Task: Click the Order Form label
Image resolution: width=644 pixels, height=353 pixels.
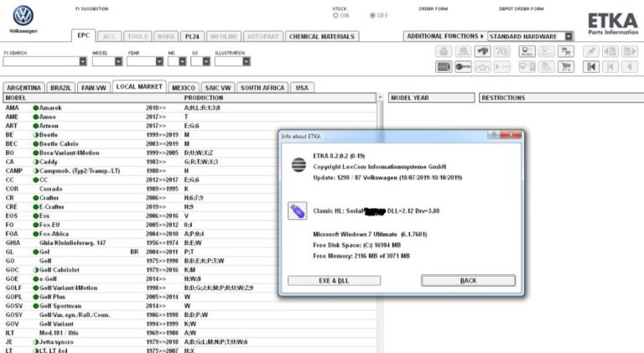Action: pyautogui.click(x=434, y=8)
